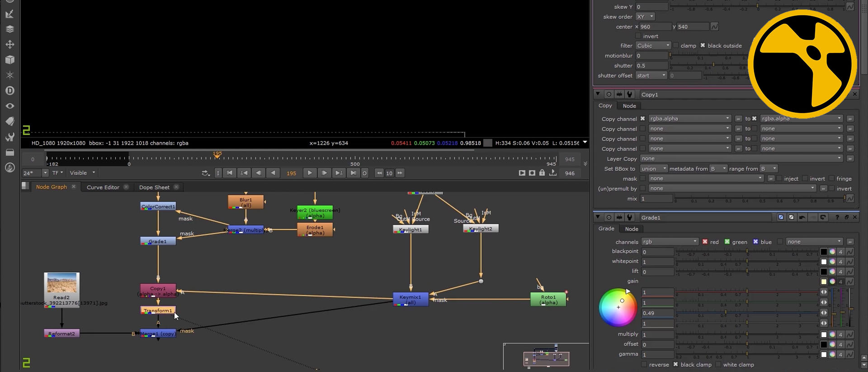Collapse the Copy1 properties panel
The width and height of the screenshot is (868, 372).
tap(598, 94)
